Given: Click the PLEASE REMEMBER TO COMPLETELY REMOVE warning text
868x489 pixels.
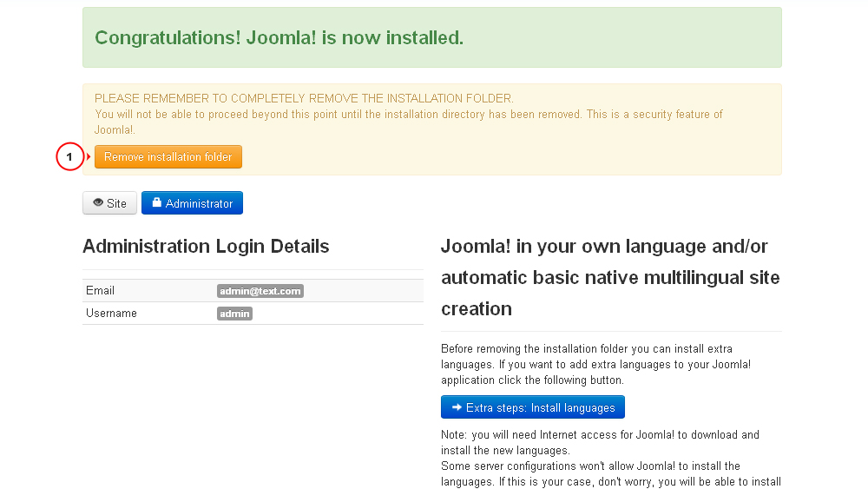Looking at the screenshot, I should tap(304, 98).
